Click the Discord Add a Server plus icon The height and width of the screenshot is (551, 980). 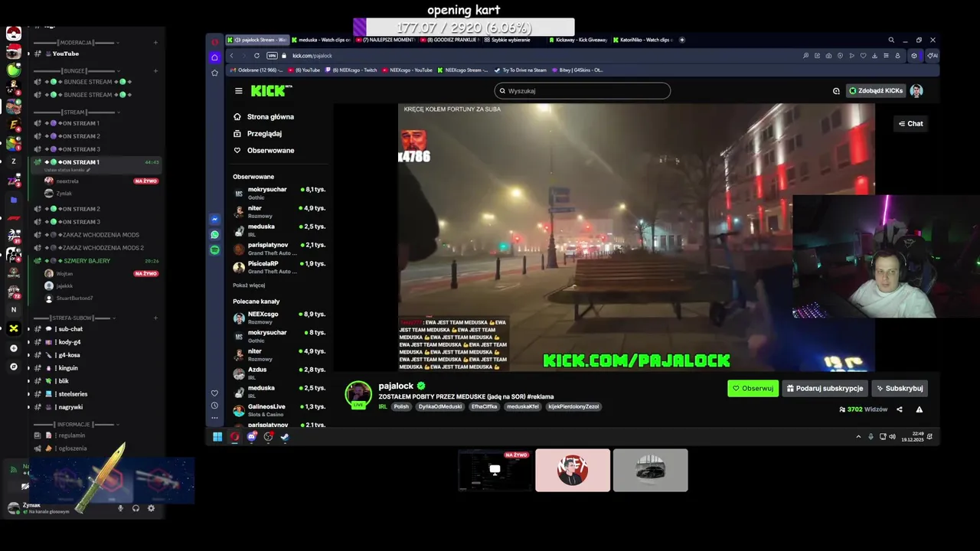pyautogui.click(x=13, y=348)
